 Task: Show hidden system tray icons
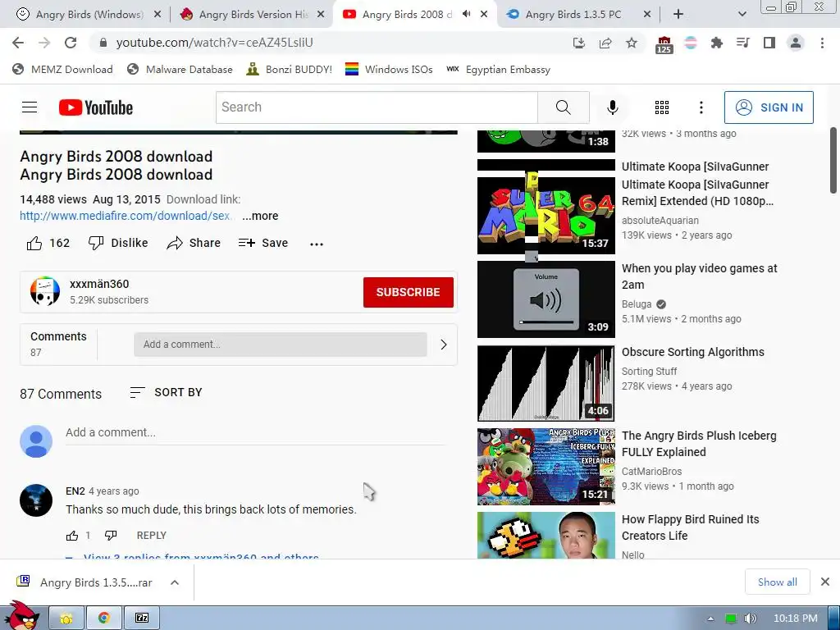pos(710,619)
